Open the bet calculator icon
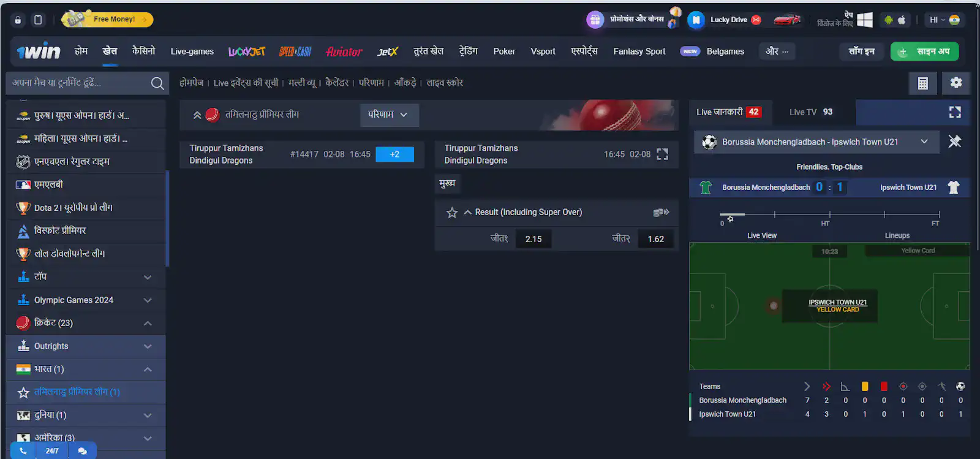The height and width of the screenshot is (459, 980). (923, 83)
